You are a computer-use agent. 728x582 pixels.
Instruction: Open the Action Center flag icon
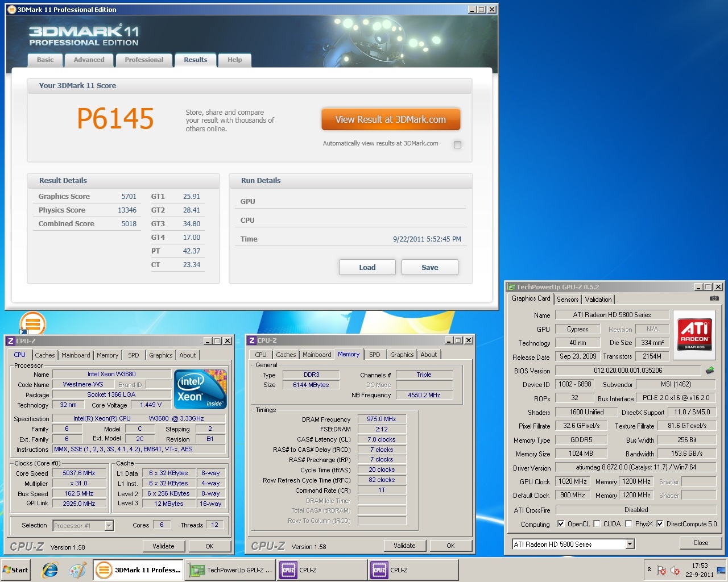(661, 570)
